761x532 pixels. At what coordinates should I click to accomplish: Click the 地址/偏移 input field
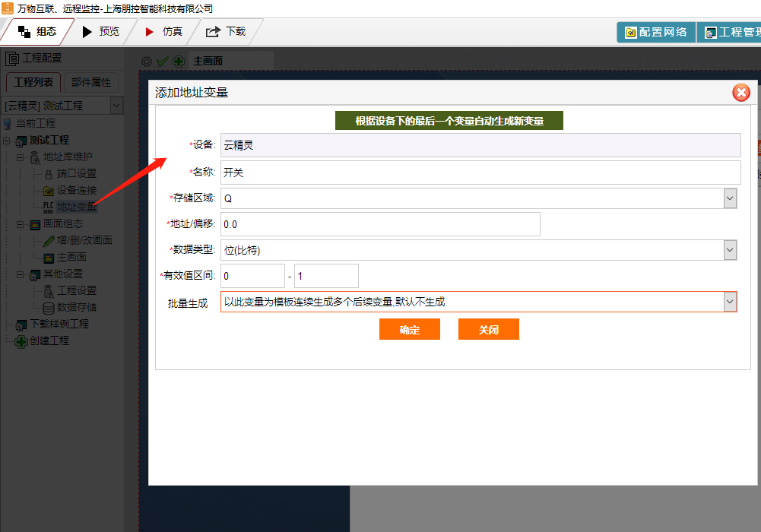(x=380, y=224)
